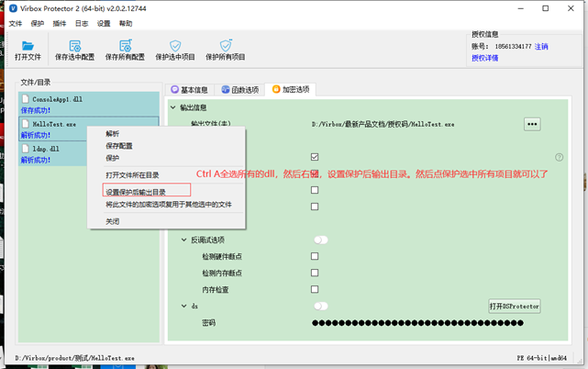The image size is (588, 369).
Task: Select the ConsoleApp1.dll list row
Action: coord(89,104)
